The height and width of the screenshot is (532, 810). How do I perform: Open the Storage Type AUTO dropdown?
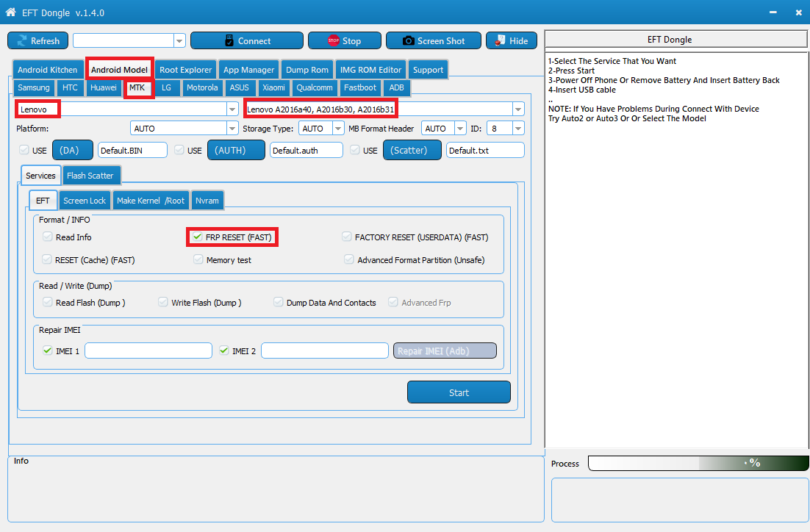(338, 129)
